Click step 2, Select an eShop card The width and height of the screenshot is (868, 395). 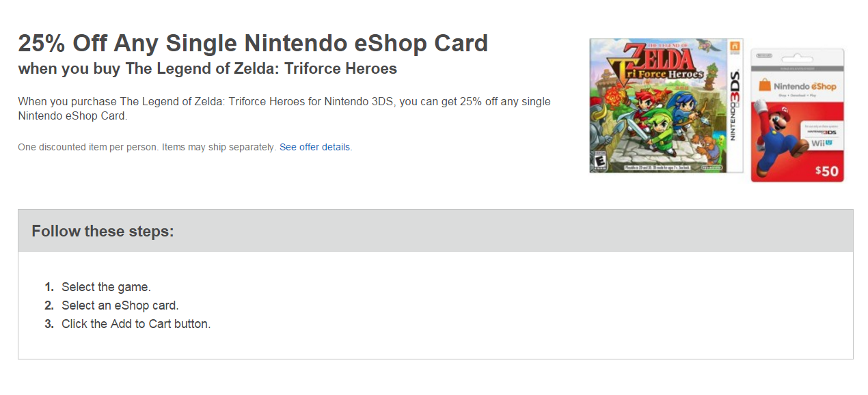pos(120,305)
